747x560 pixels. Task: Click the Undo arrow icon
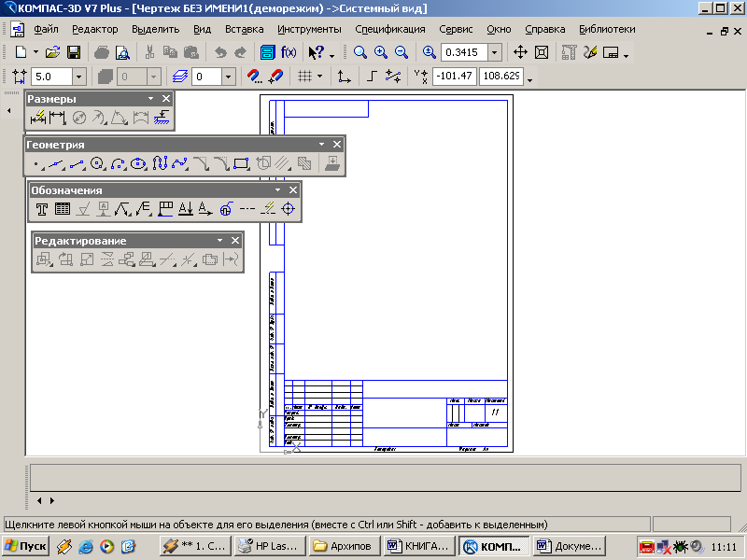tap(220, 52)
